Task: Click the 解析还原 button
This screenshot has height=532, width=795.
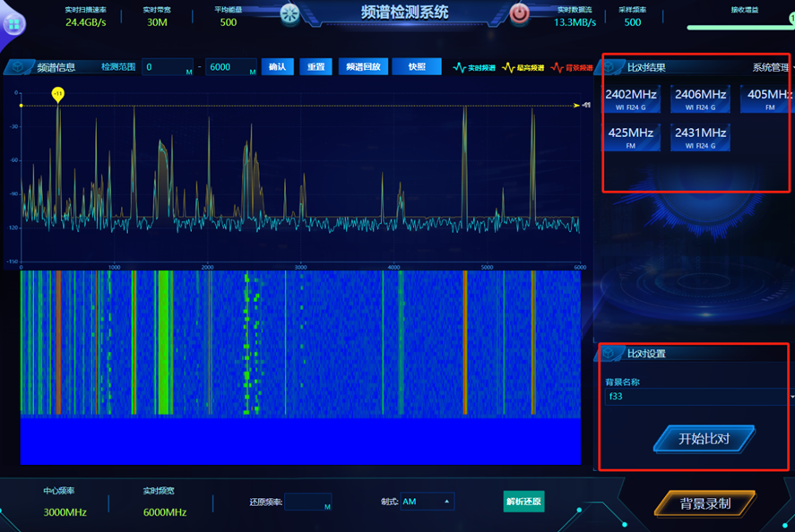Action: pyautogui.click(x=523, y=502)
